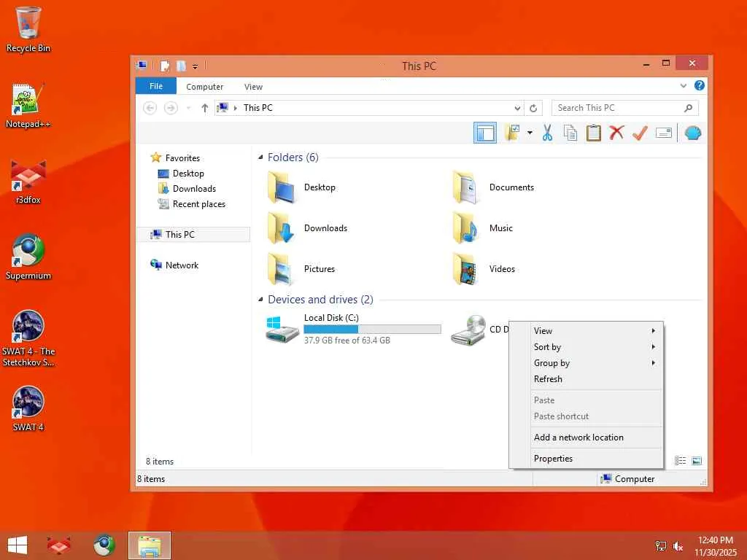Click the blue shell globe icon
This screenshot has width=747, height=560.
click(693, 133)
